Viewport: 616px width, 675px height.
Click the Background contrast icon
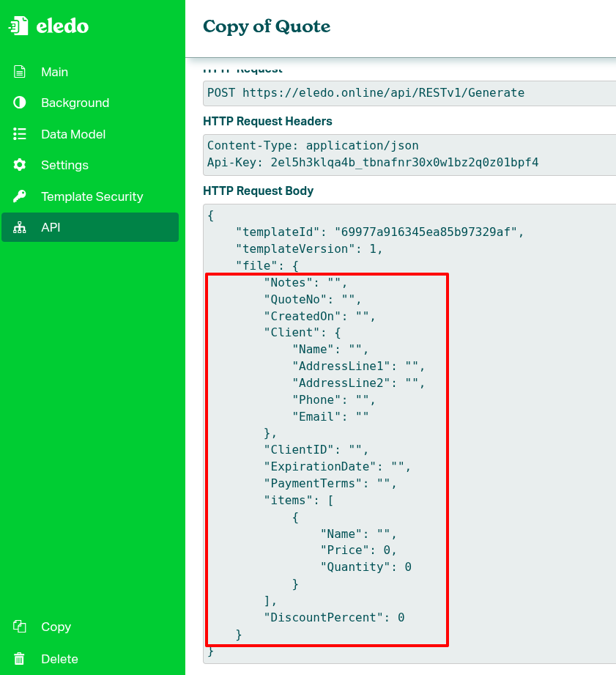click(21, 103)
